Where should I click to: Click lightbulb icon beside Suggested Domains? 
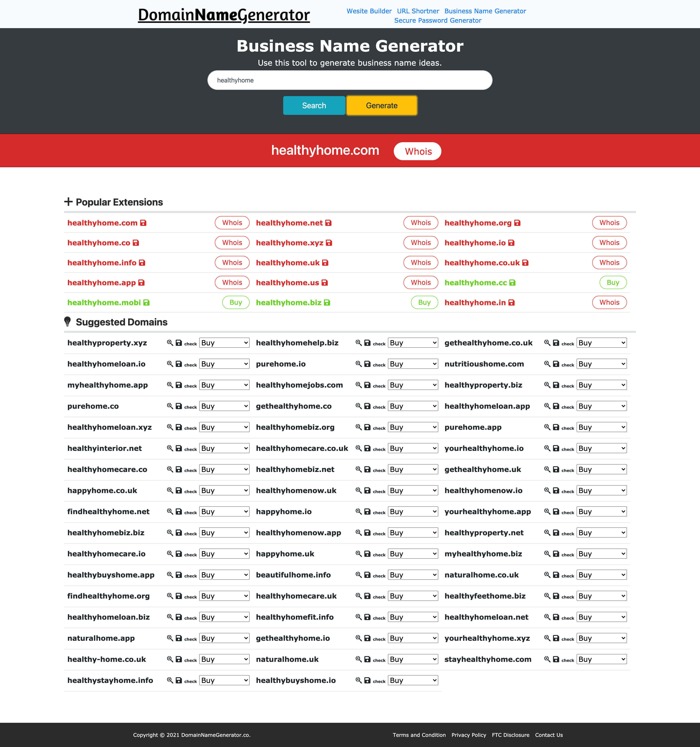[x=68, y=322]
